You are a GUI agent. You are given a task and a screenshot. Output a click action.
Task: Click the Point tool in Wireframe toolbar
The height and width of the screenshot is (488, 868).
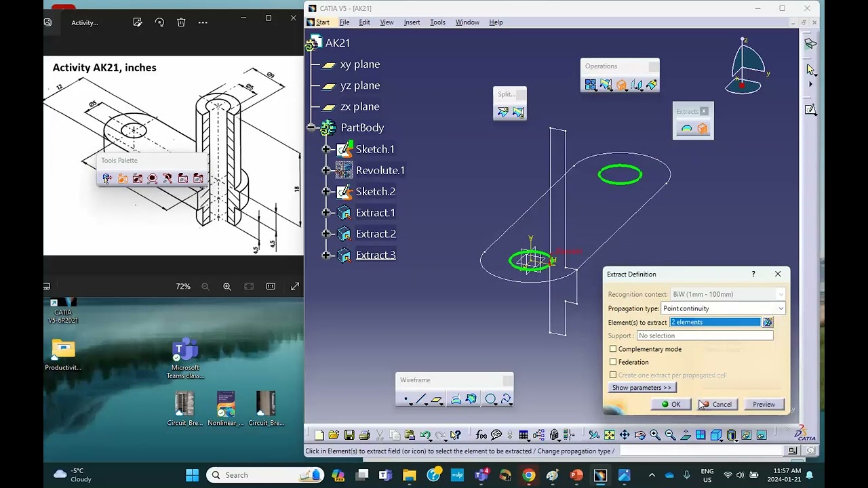pyautogui.click(x=406, y=399)
